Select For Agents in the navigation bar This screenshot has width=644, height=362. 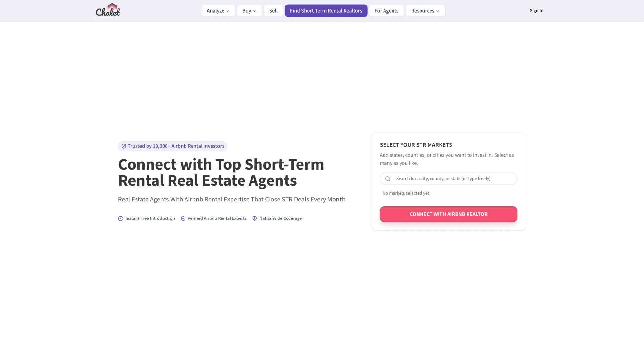386,11
